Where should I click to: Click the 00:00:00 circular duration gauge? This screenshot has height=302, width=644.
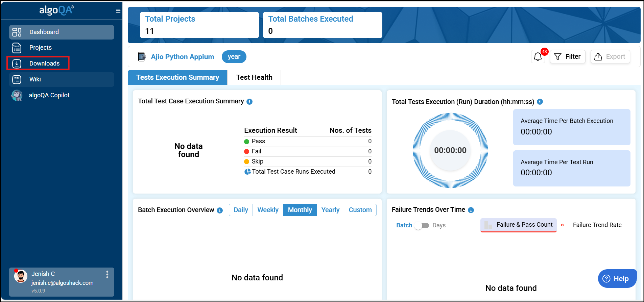(450, 150)
